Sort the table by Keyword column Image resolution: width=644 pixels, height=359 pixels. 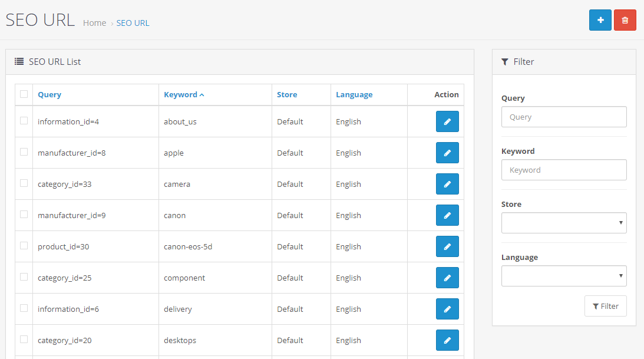click(184, 94)
